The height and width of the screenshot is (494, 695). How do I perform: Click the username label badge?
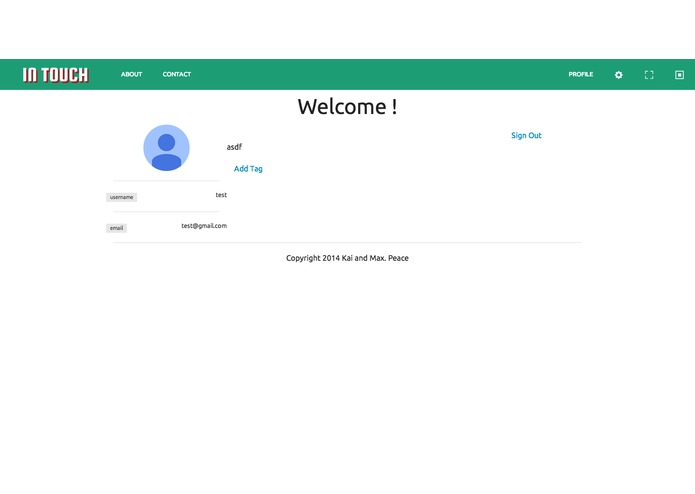121,197
